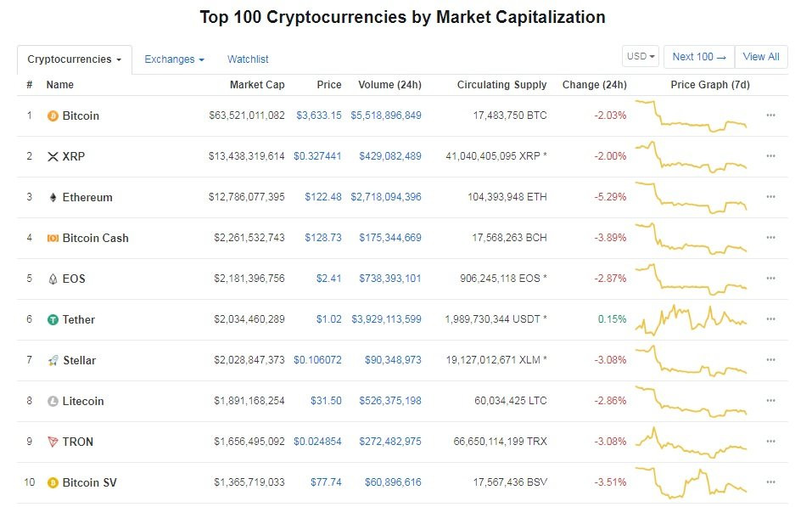The image size is (812, 507).
Task: Switch to the Watchlist tab
Action: tap(248, 59)
